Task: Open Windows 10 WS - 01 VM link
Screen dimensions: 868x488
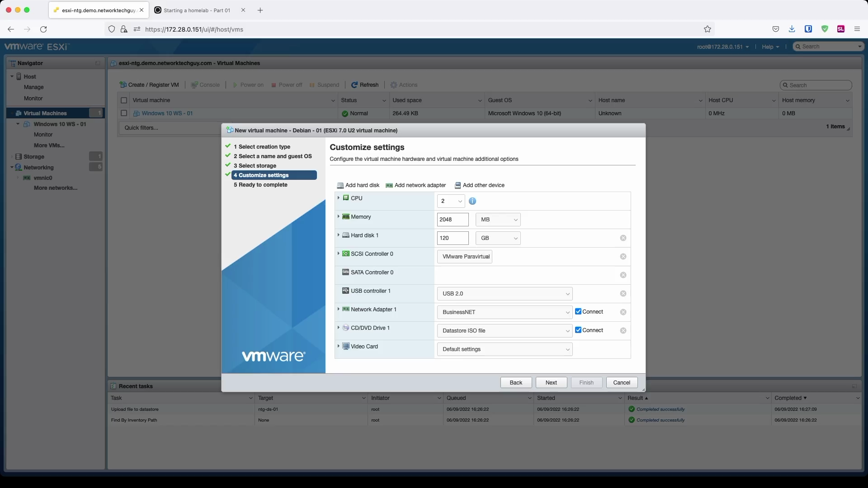Action: tap(167, 113)
